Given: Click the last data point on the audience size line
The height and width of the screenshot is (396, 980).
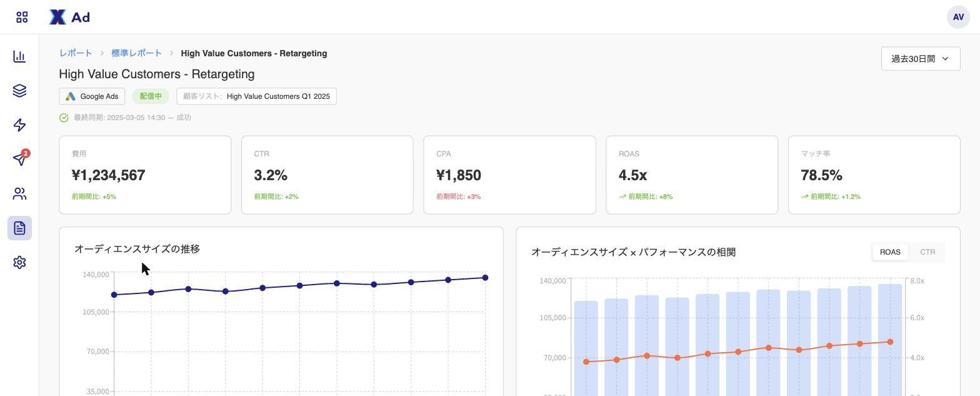Looking at the screenshot, I should pyautogui.click(x=486, y=278).
